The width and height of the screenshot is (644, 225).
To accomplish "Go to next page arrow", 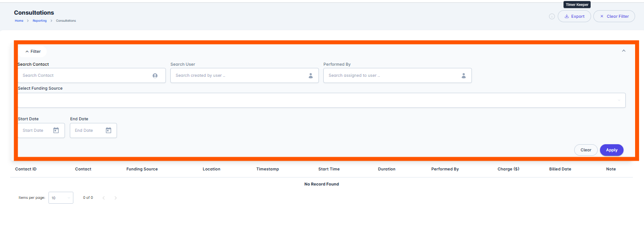I will [x=116, y=198].
